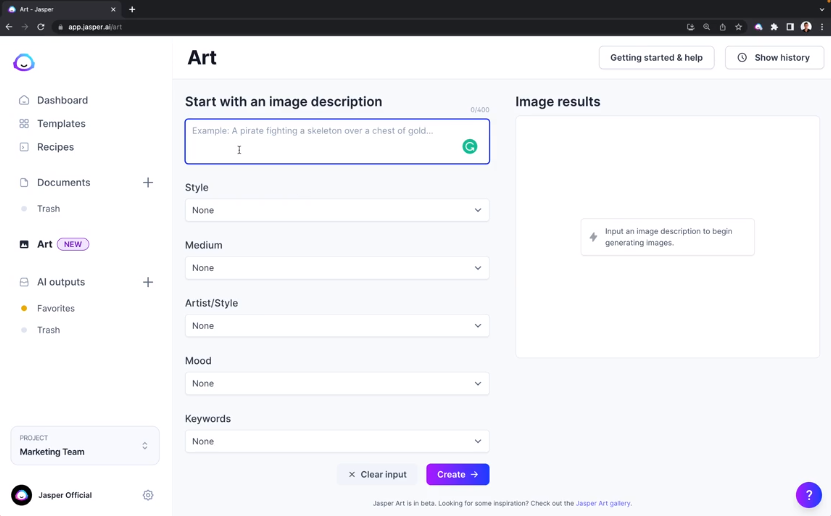Open the Style dropdown

[337, 210]
